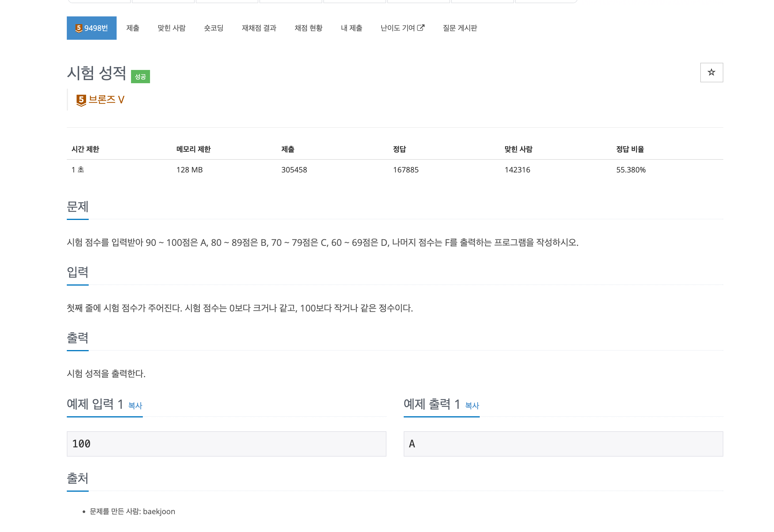Copy example output 1 via 복사 link
Viewport: 774px width, 532px height.
click(x=472, y=406)
